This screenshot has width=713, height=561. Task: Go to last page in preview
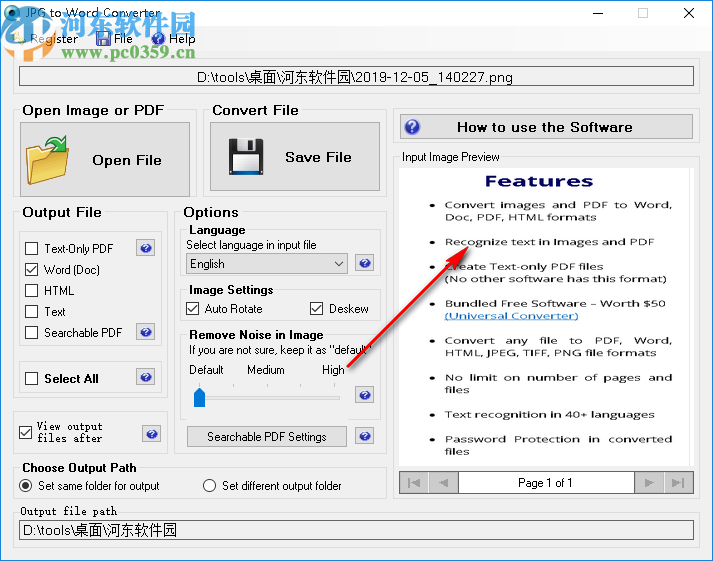point(678,483)
